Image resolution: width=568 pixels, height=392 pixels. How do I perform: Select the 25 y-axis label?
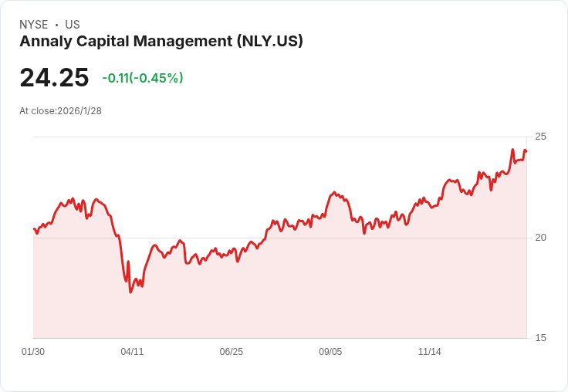[540, 137]
